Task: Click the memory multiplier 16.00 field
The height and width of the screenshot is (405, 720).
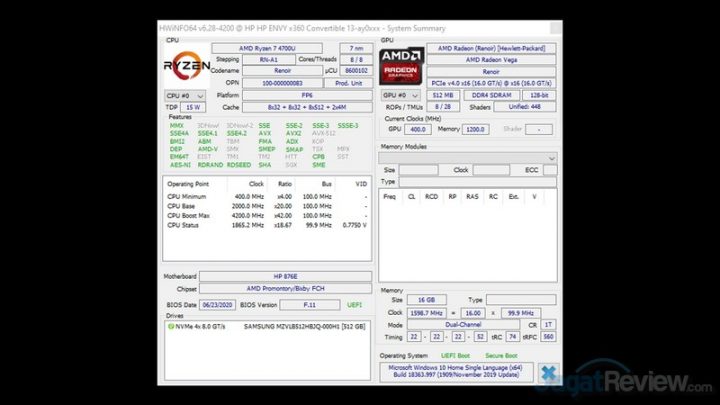Action: pyautogui.click(x=472, y=313)
